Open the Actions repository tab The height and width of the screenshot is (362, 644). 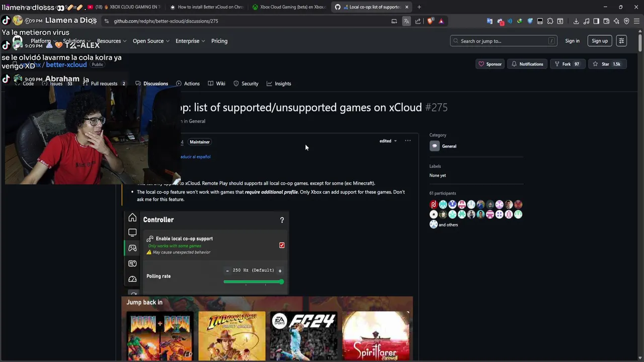click(188, 83)
